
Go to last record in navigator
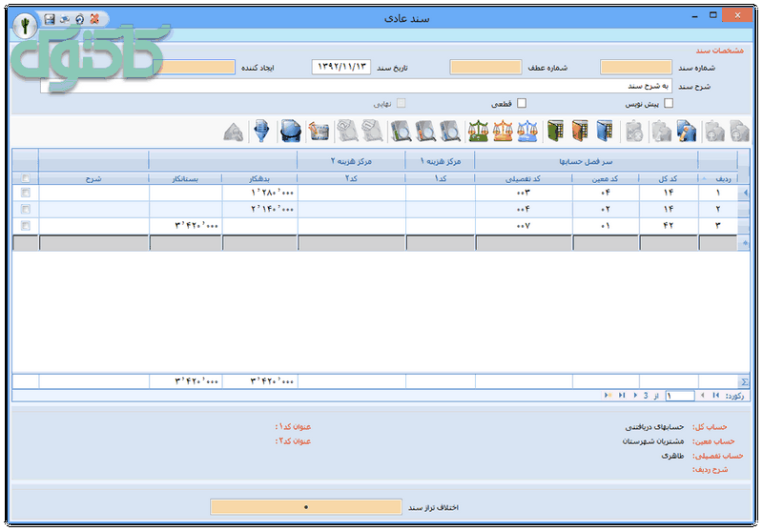(x=622, y=396)
